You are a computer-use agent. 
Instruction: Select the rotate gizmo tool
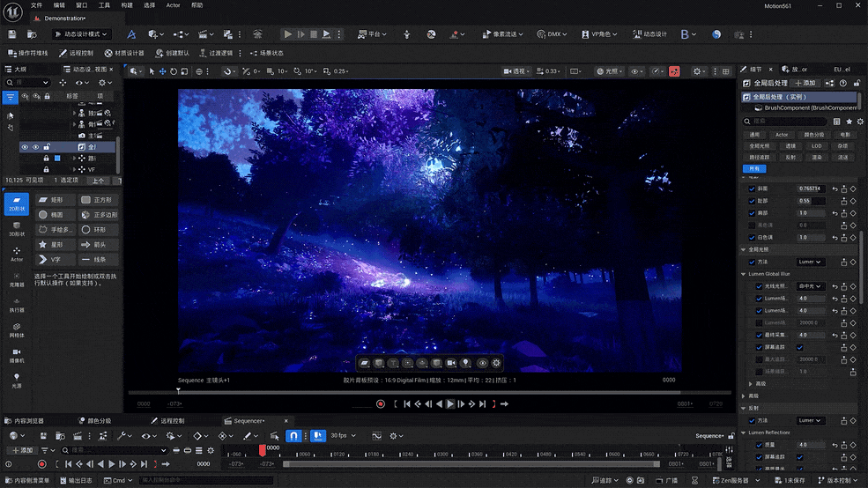(174, 71)
